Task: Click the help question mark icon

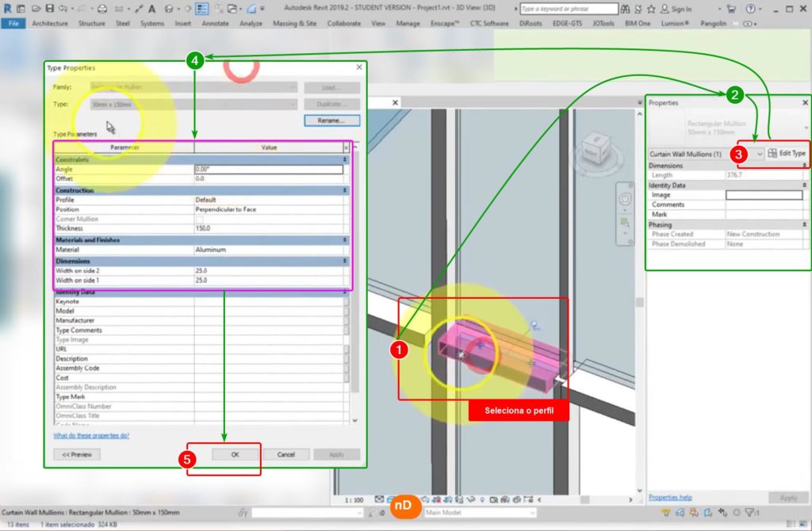Action: click(750, 9)
